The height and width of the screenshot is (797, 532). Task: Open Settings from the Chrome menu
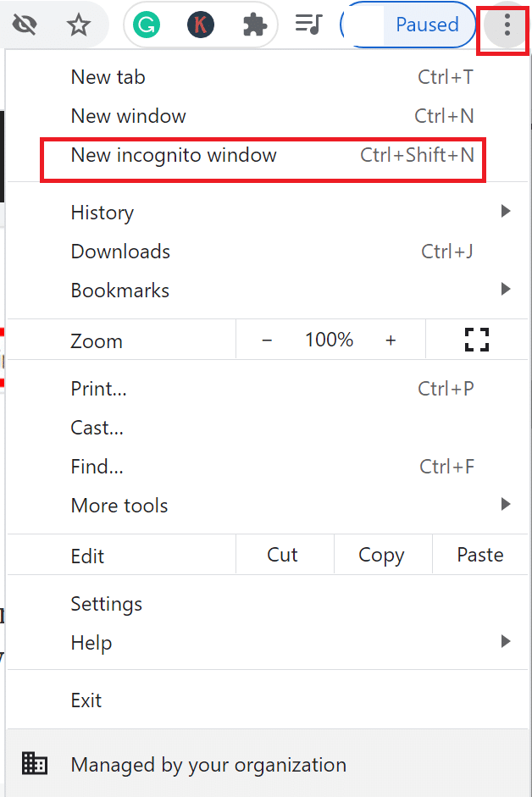107,604
